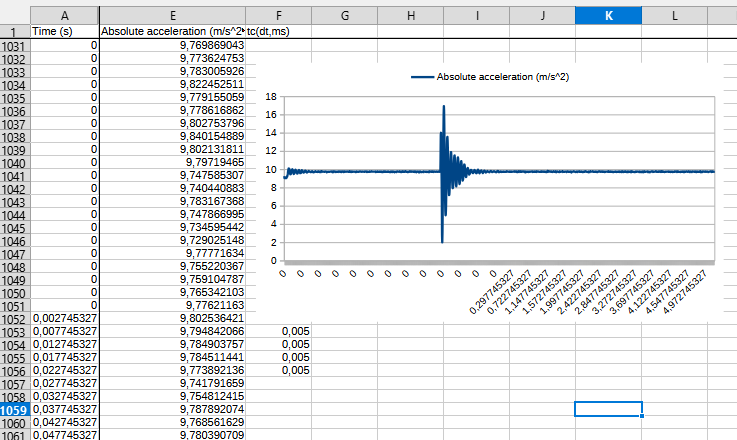Viewport: 737px width, 440px height.
Task: Click the fill handle of selected cell K1059
Action: coord(641,416)
